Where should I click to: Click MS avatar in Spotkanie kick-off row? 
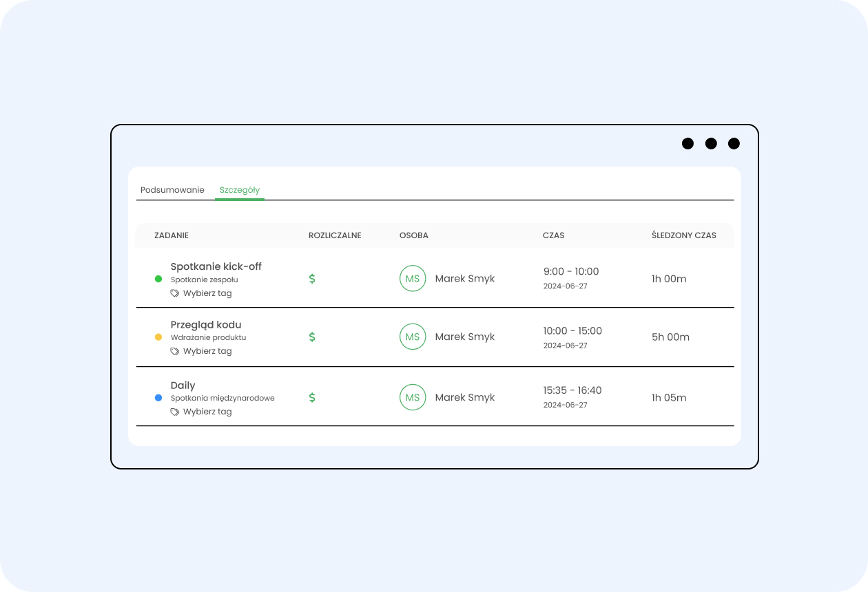413,279
